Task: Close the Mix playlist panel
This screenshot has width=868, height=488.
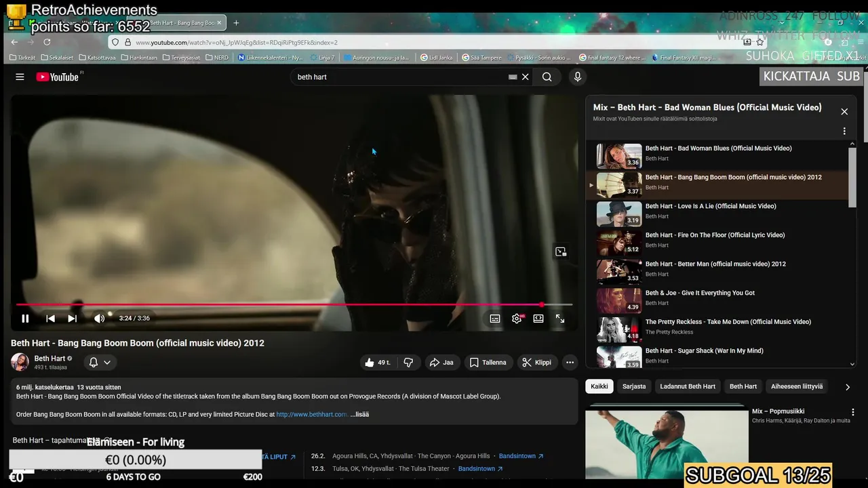Action: (x=844, y=112)
